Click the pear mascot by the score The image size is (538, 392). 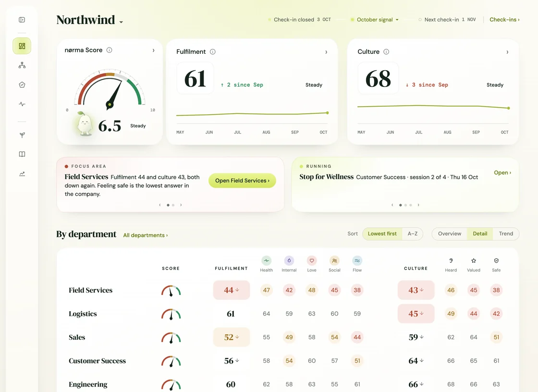click(85, 123)
